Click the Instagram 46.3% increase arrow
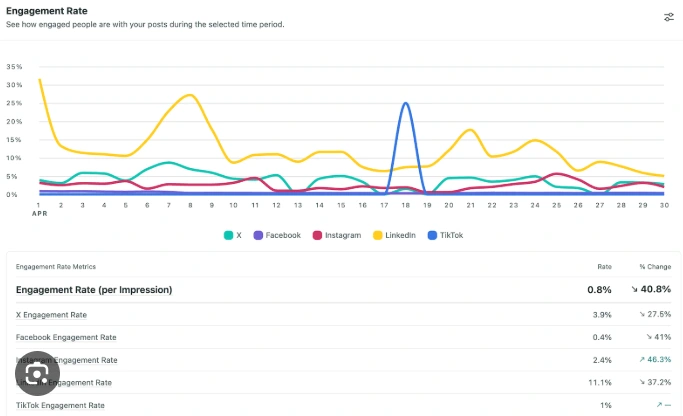The height and width of the screenshot is (416, 683). coord(640,359)
